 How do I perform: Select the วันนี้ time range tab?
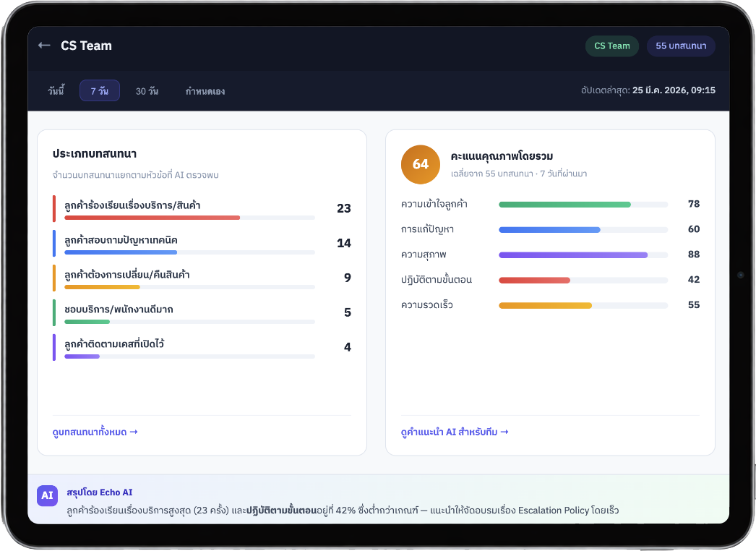tap(56, 91)
